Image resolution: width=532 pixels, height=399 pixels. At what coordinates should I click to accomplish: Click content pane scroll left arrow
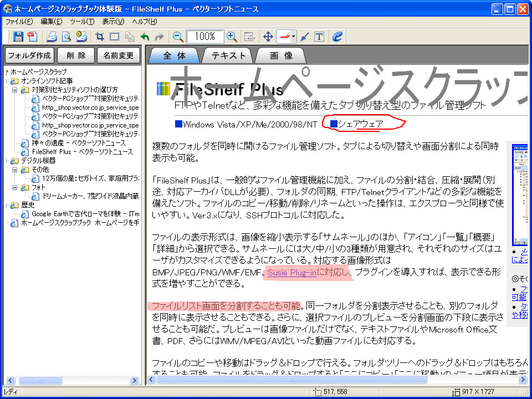(151, 380)
